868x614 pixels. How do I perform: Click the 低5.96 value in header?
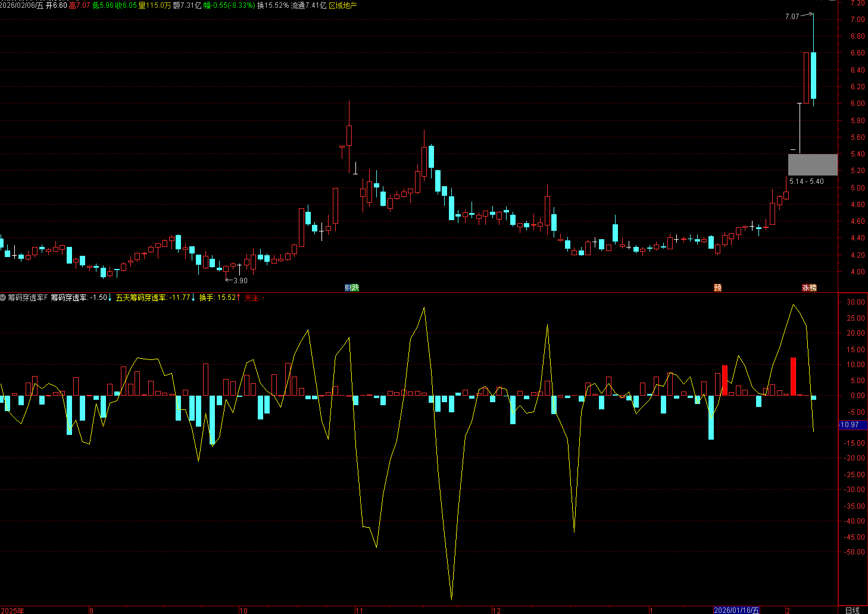click(103, 5)
